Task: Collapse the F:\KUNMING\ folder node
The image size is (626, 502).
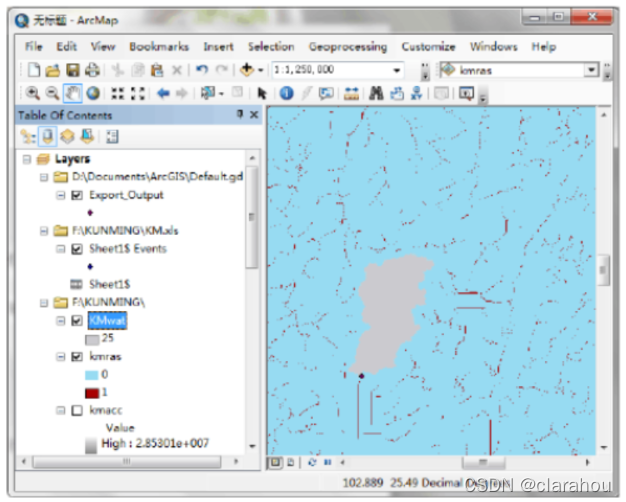Action: click(x=44, y=303)
